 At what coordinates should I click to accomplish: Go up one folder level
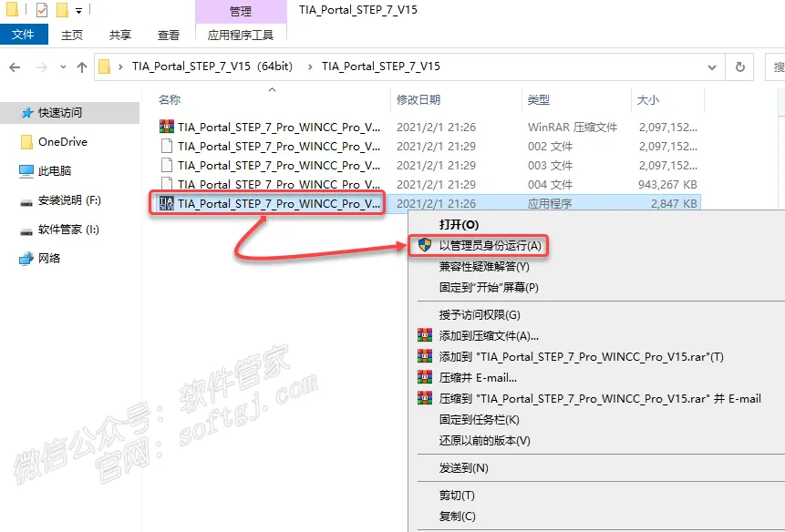82,67
